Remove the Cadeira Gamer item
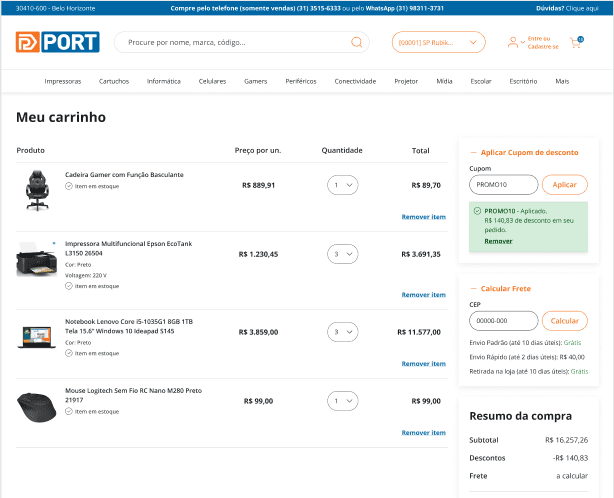The width and height of the screenshot is (614, 498). tap(424, 217)
